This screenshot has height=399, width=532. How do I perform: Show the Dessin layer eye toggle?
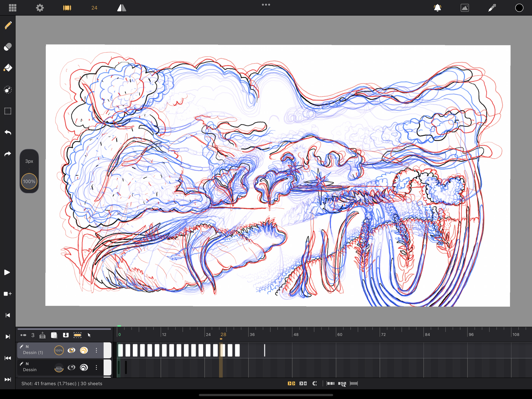[x=72, y=367]
